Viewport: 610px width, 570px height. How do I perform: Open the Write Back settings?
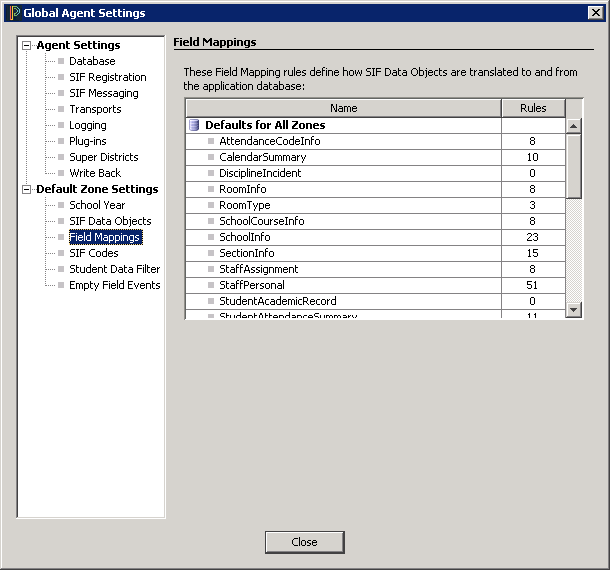pyautogui.click(x=95, y=173)
